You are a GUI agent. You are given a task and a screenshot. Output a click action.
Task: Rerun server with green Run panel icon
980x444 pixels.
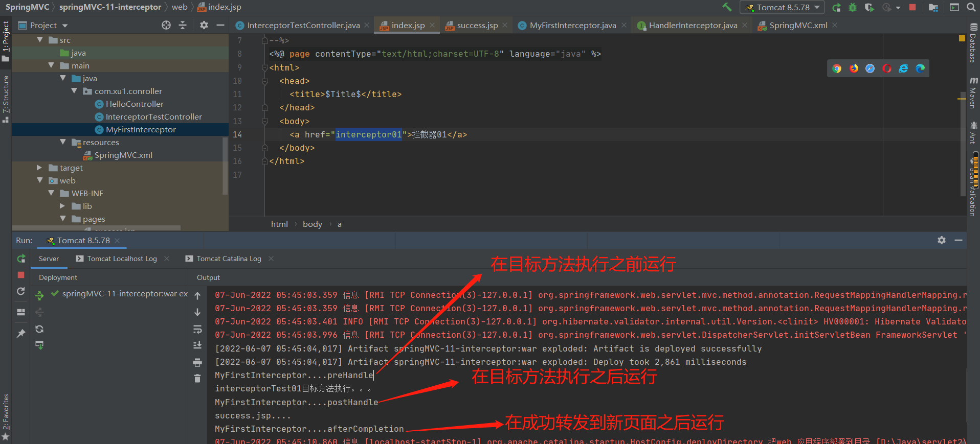pyautogui.click(x=21, y=259)
